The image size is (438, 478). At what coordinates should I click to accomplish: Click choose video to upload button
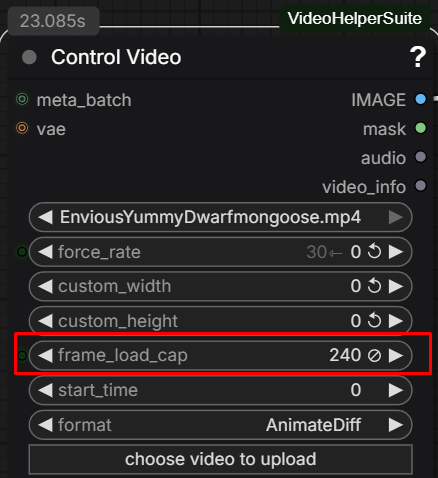(221, 459)
